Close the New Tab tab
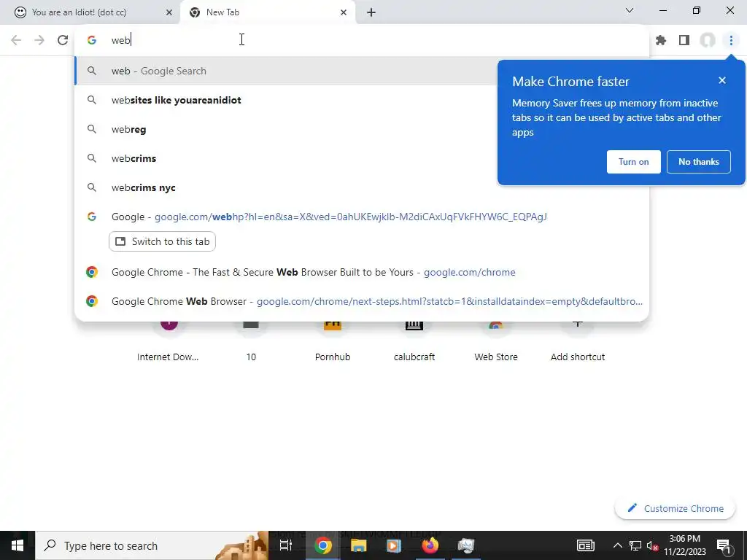The image size is (747, 560). pos(344,12)
